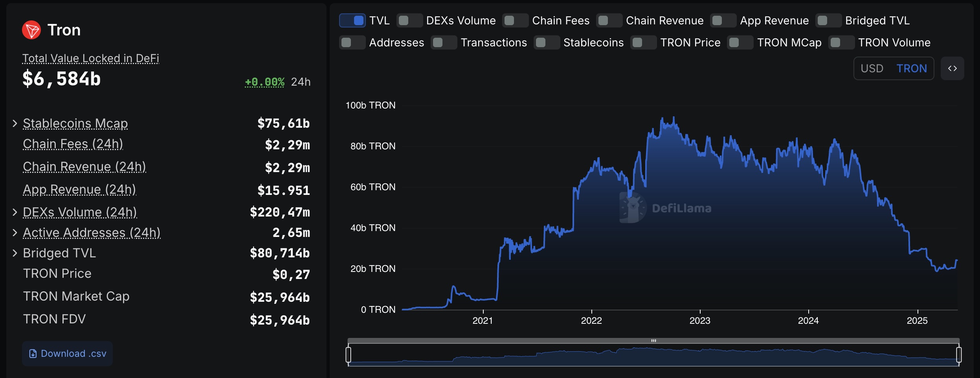The image size is (980, 378).
Task: Enable the DEXs Volume toggle
Action: click(x=409, y=20)
